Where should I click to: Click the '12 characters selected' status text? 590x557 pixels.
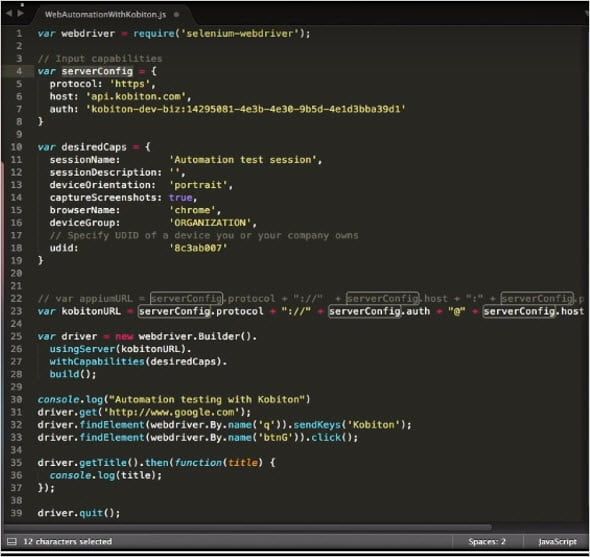(x=68, y=541)
